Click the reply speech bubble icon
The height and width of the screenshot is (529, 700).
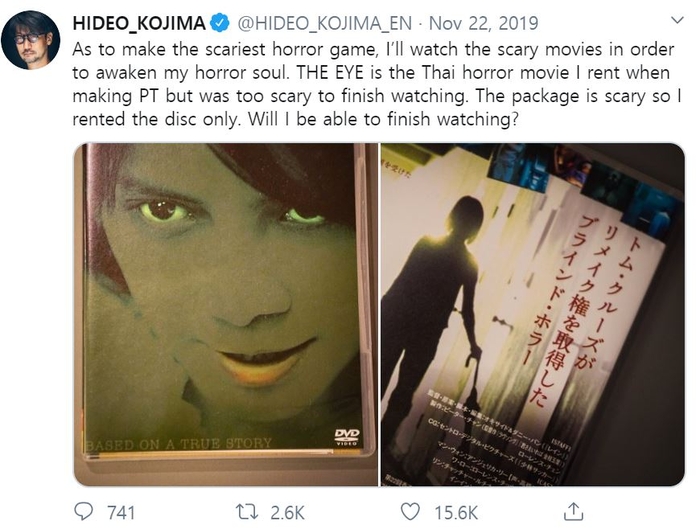pyautogui.click(x=83, y=512)
